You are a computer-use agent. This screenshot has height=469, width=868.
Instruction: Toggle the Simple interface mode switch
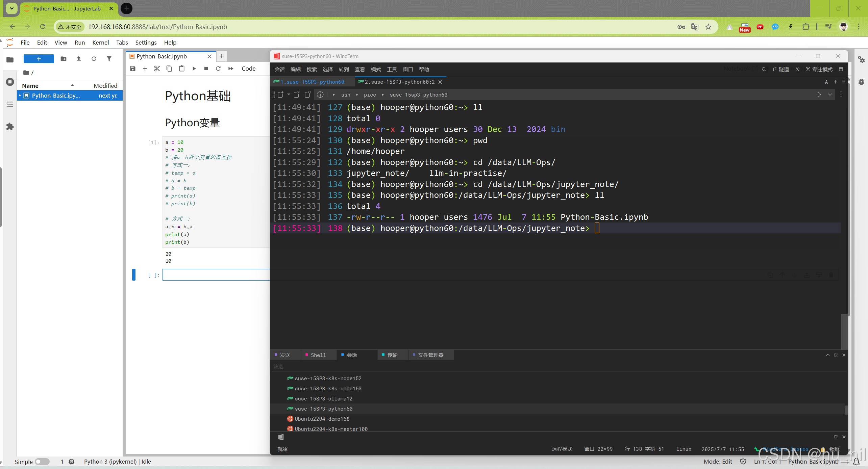(x=42, y=461)
